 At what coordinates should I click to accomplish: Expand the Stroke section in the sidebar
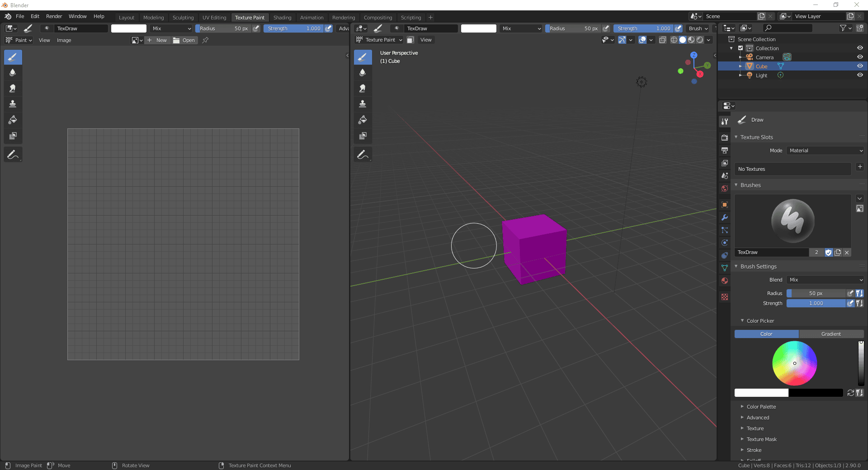[x=754, y=450]
